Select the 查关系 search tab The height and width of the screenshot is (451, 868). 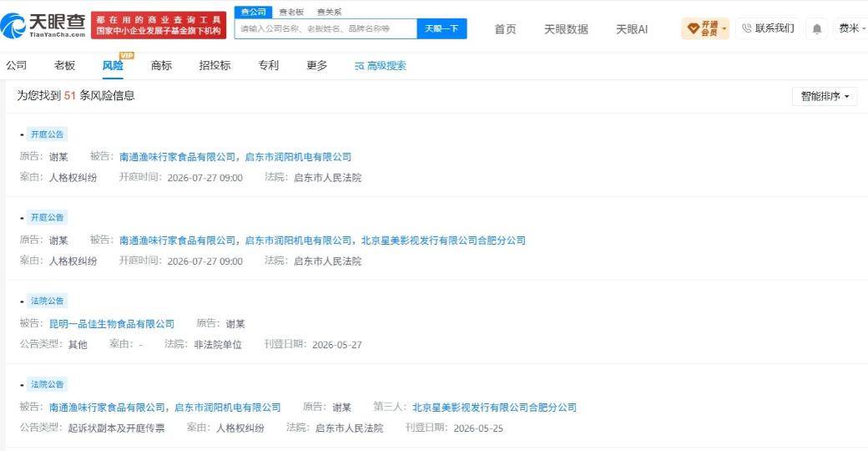[x=329, y=12]
